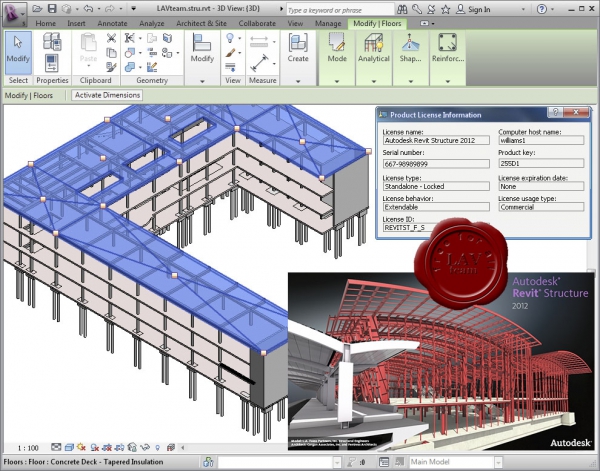Click the Redo arrow icon

[x=111, y=8]
